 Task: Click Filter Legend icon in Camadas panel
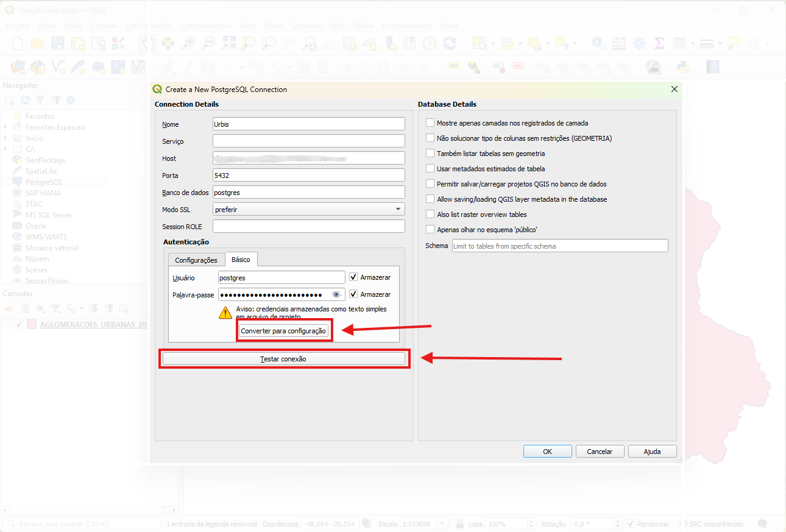pos(55,308)
